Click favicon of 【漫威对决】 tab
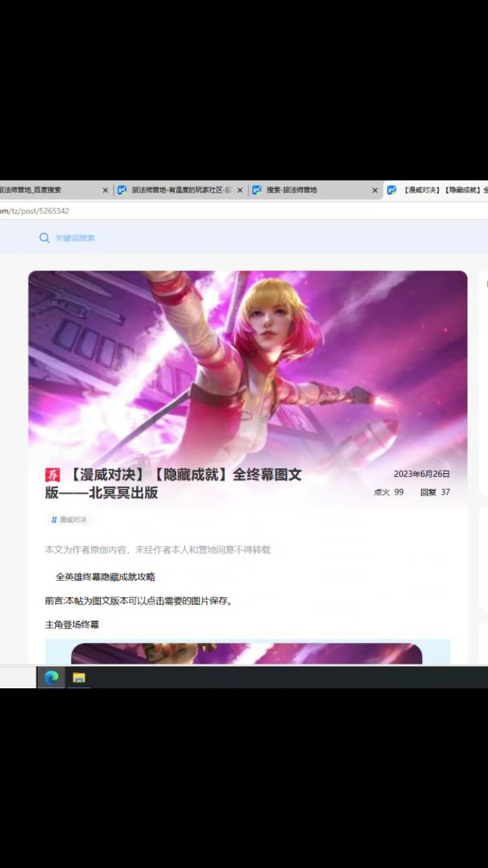The height and width of the screenshot is (868, 488). (x=392, y=191)
